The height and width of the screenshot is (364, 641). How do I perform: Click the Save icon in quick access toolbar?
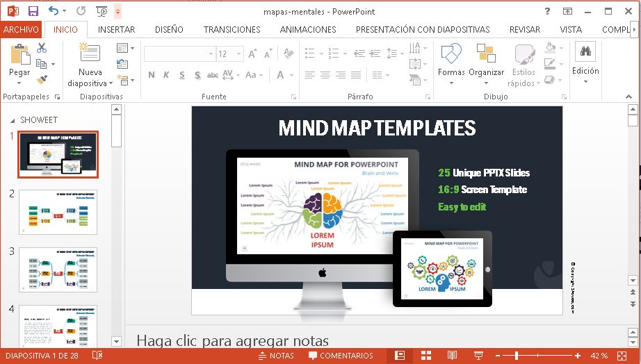pyautogui.click(x=33, y=11)
